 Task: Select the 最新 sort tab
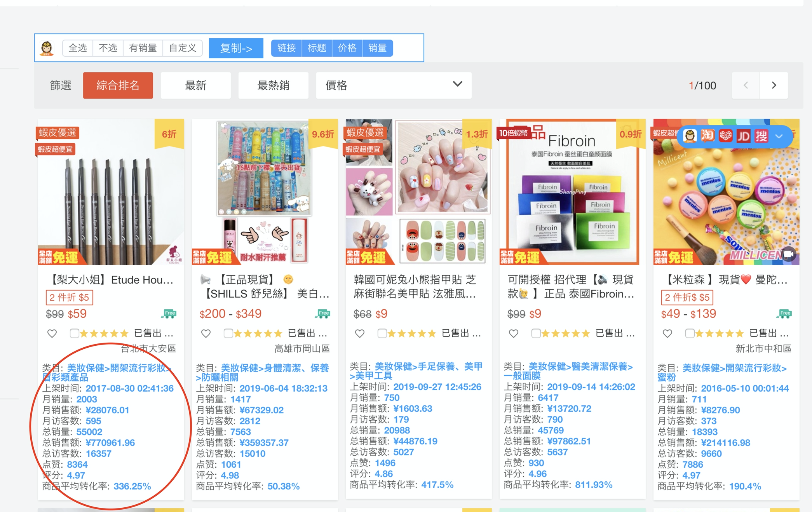pyautogui.click(x=196, y=85)
